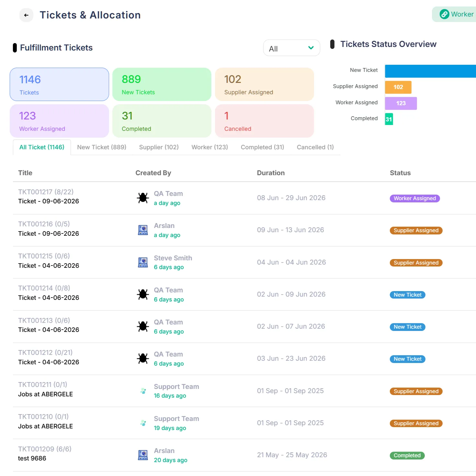Click Worker Assigned status badge for TKT001217
This screenshot has width=476, height=476.
pos(415,198)
